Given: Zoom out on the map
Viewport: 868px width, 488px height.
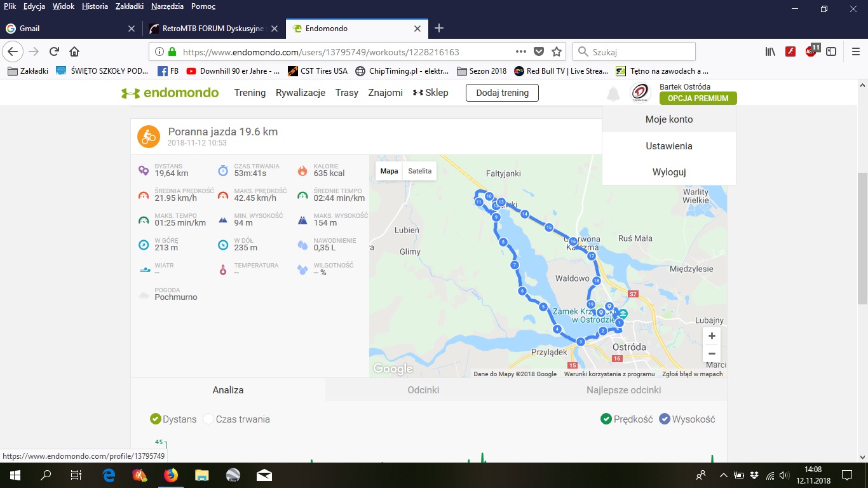Looking at the screenshot, I should [x=712, y=353].
